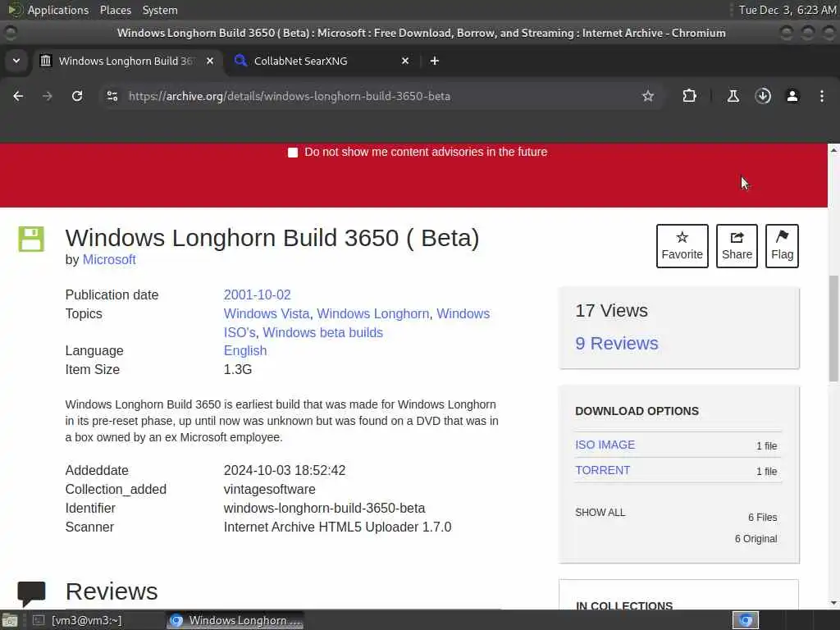Bookmark this page with the star icon
Screen dimensions: 840x630
pos(648,96)
